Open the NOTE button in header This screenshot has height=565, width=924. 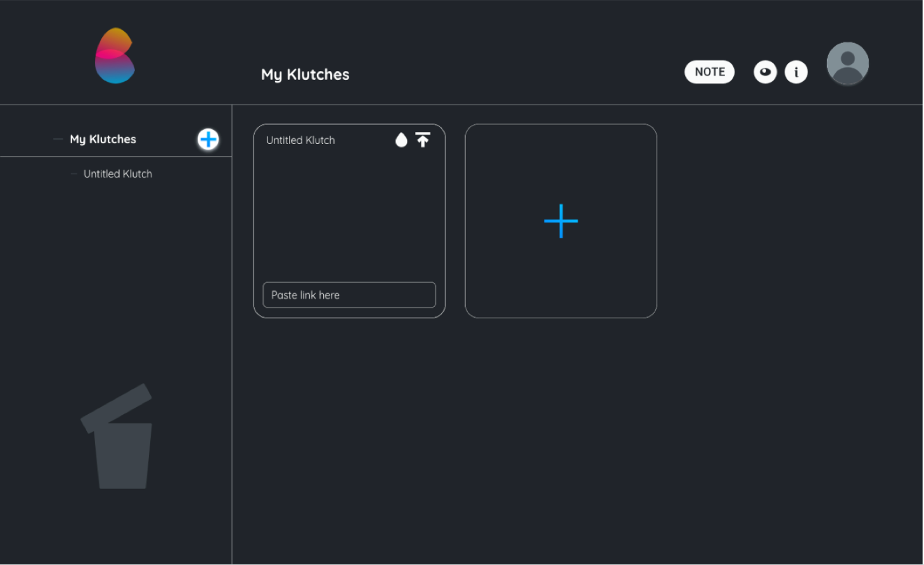709,72
